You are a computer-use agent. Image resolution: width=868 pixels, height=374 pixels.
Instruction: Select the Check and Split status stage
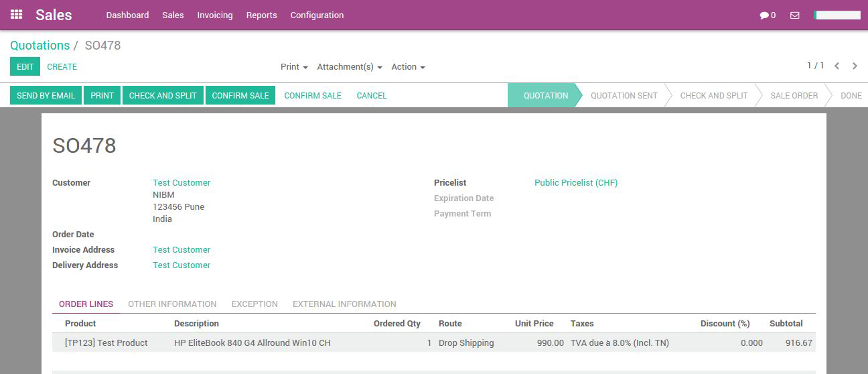pos(714,95)
